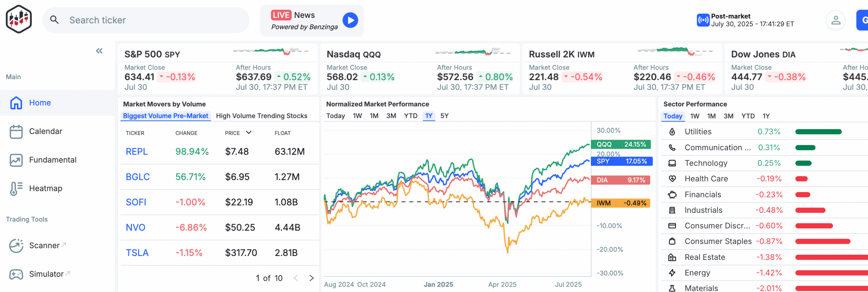The width and height of the screenshot is (868, 292).
Task: Open SOFI ticker link
Action: [x=136, y=202]
